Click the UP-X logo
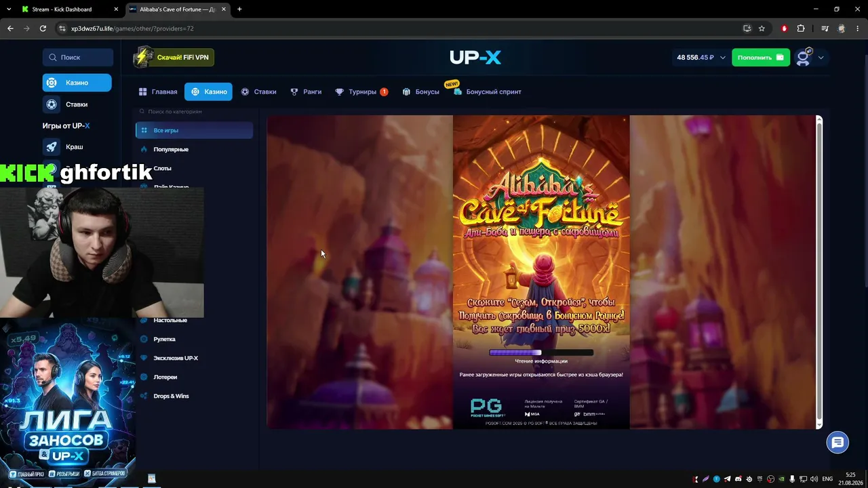Screen dimensions: 868x488 tap(475, 58)
